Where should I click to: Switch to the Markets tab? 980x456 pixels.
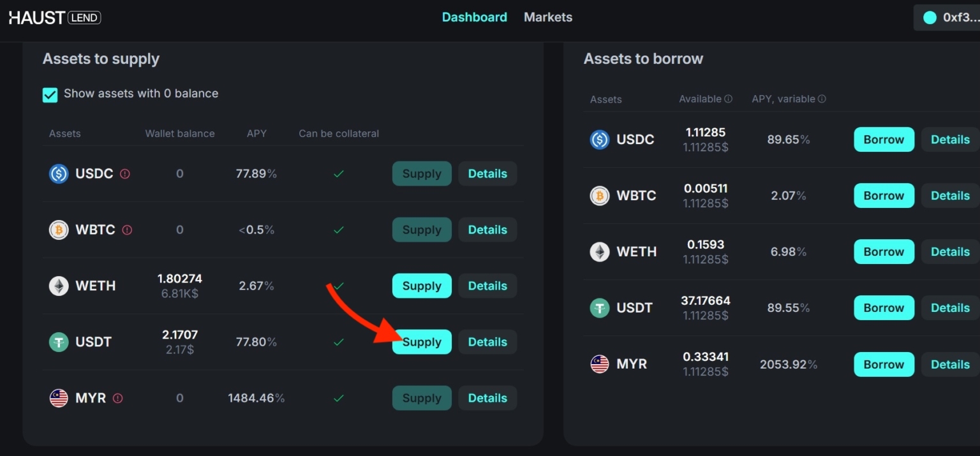(x=547, y=17)
